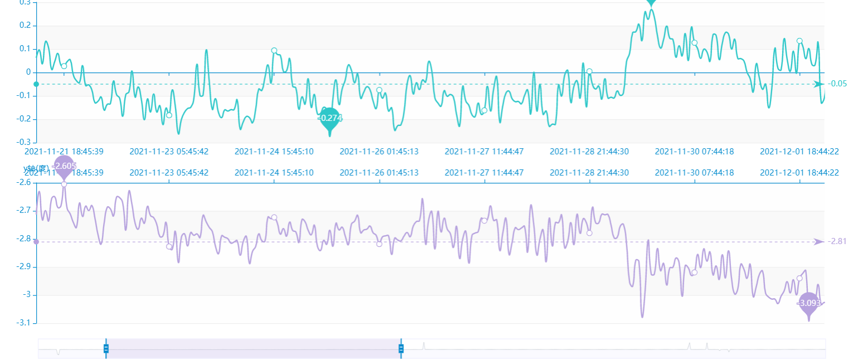
Task: Click the teal maximum pin at chart top
Action: [x=651, y=2]
